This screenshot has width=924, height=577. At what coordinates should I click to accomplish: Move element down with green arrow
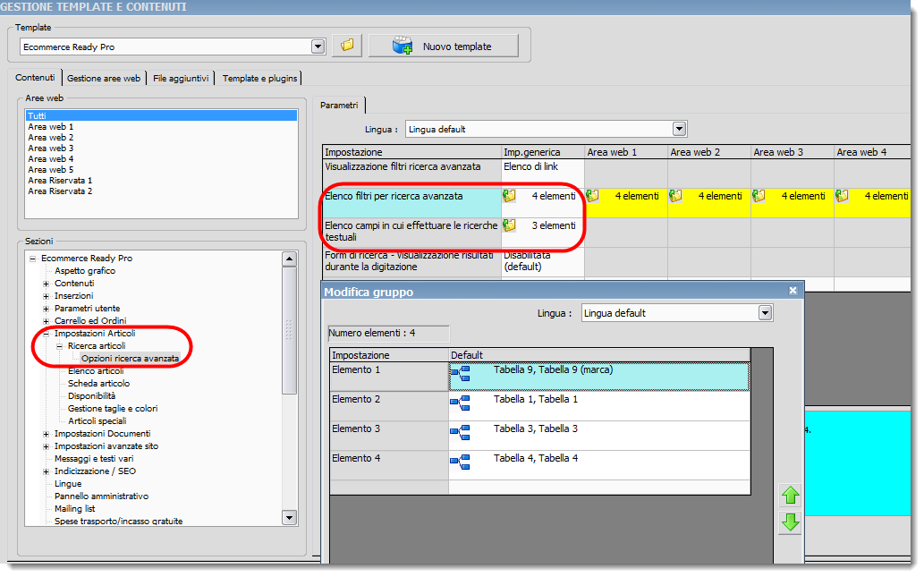790,522
